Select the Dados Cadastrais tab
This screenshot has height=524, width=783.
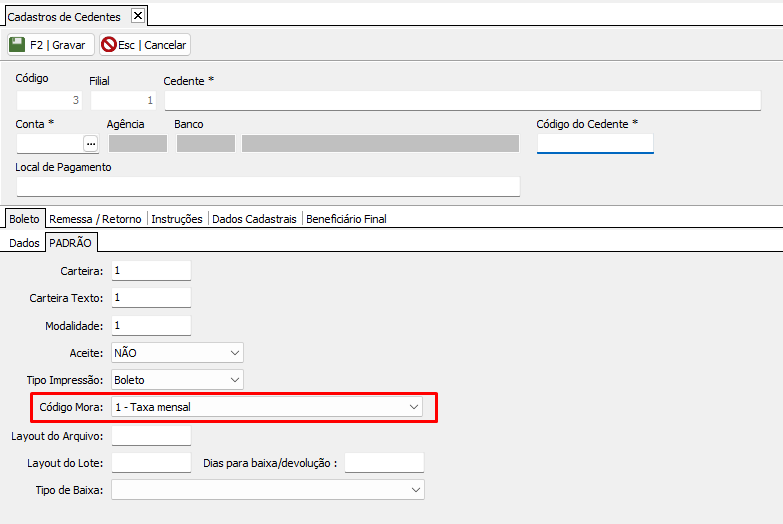[x=255, y=219]
